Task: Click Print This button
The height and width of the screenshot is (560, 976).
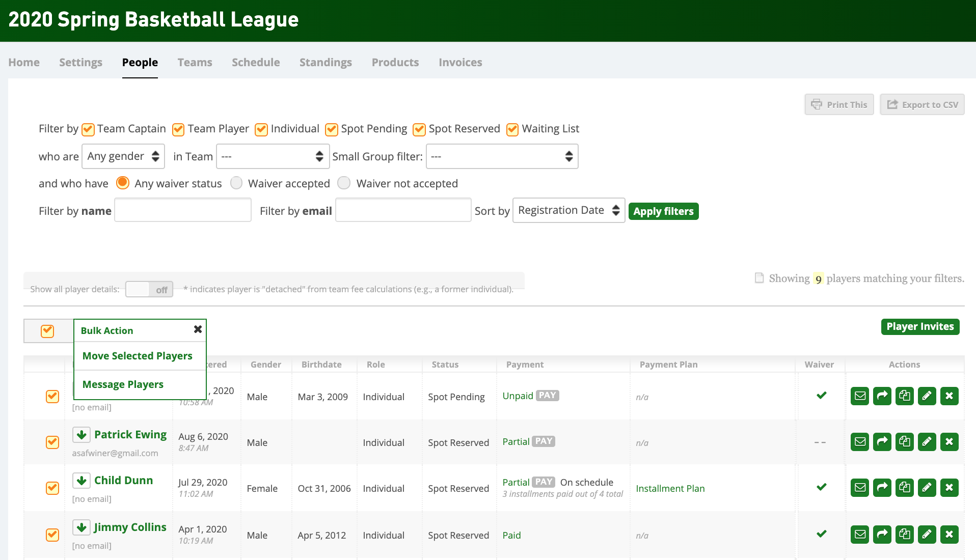Action: coord(839,104)
